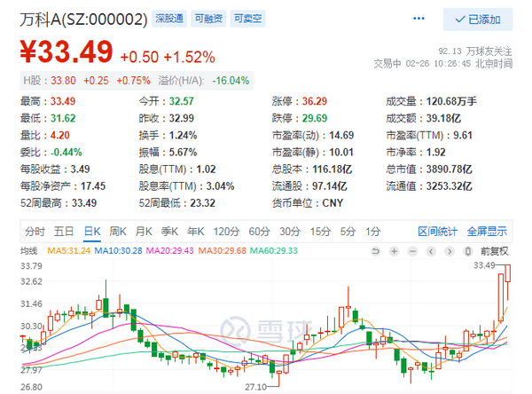Click the 最高 value 33.49
532x394 pixels.
63,101
